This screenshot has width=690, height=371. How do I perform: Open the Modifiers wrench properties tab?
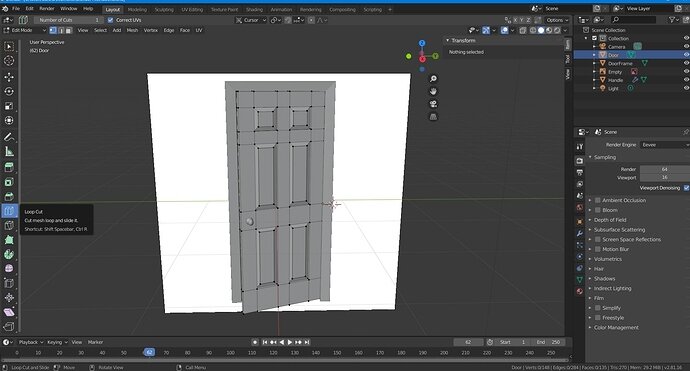click(580, 233)
